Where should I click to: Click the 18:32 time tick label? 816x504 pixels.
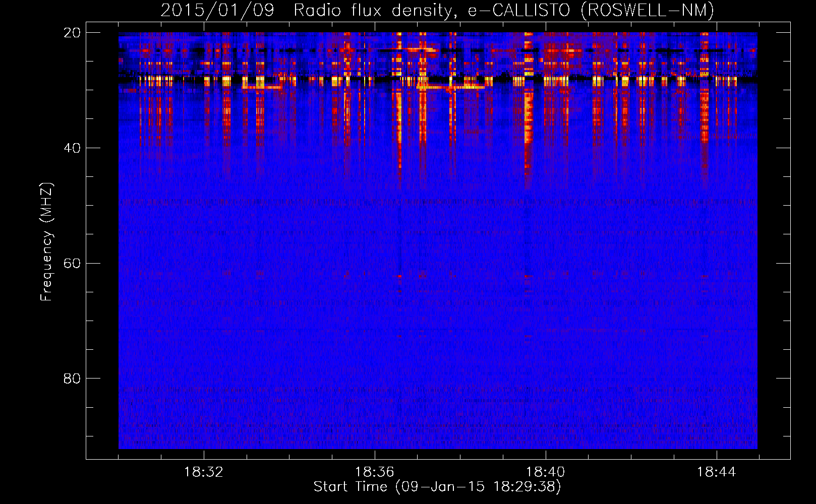pyautogui.click(x=204, y=472)
